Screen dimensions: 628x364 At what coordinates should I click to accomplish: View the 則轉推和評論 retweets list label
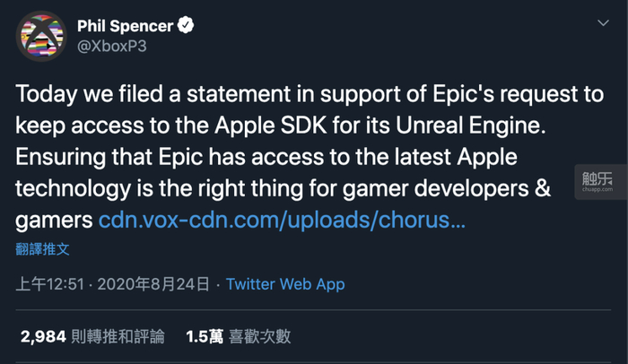[113, 336]
